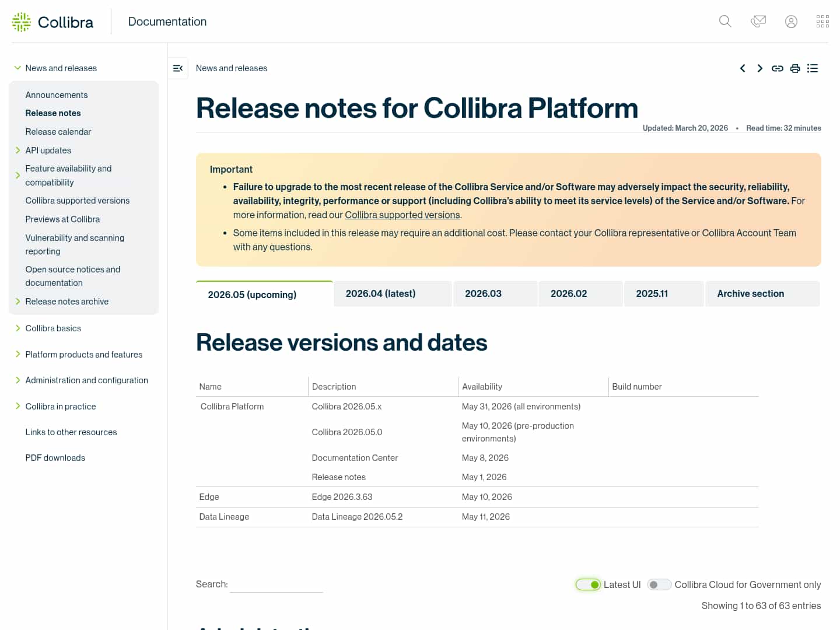Screen dimensions: 840x630
Task: Click the News and releases breadcrumb
Action: pos(232,68)
